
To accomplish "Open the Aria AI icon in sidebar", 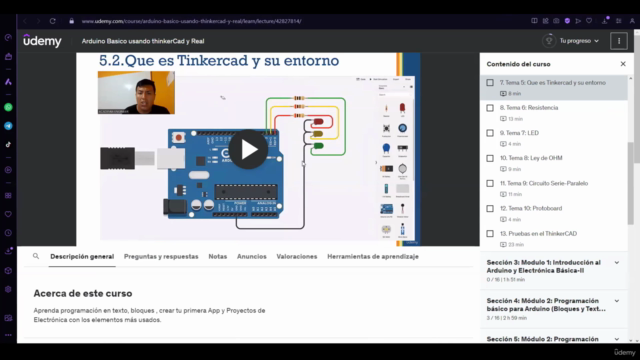I will point(8,82).
